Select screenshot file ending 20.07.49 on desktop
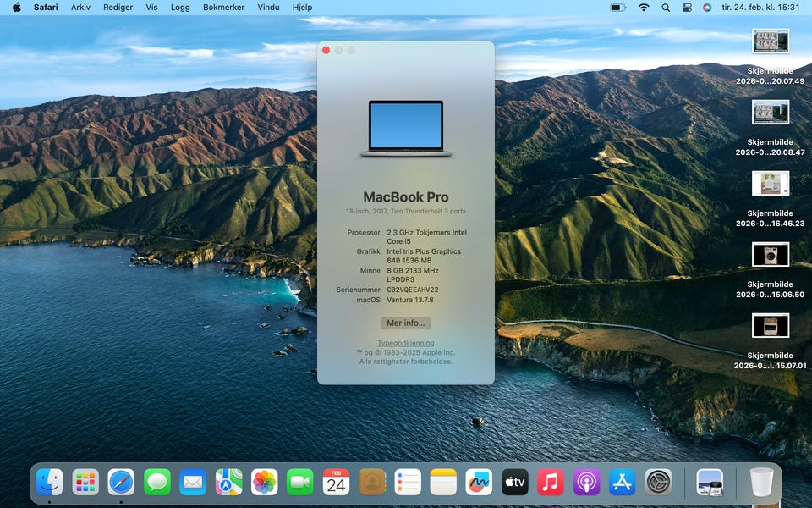This screenshot has height=508, width=812. (770, 41)
